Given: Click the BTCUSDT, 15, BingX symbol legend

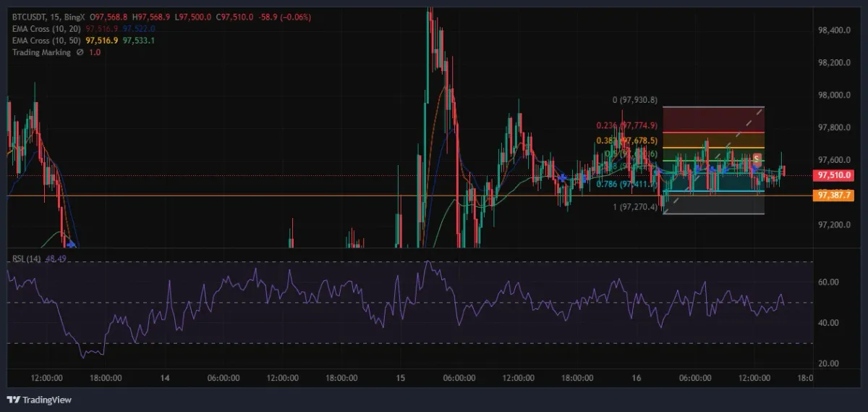Looking at the screenshot, I should pos(48,16).
